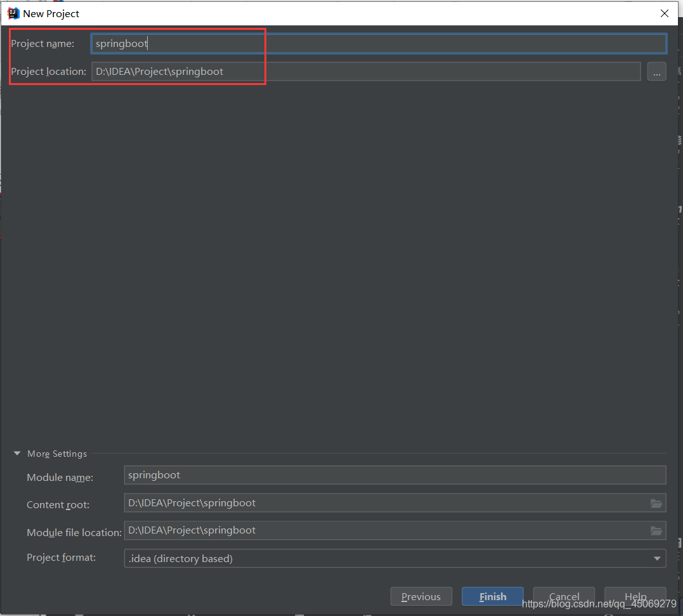Image resolution: width=683 pixels, height=616 pixels.
Task: Go back with the Previous button
Action: [x=421, y=596]
